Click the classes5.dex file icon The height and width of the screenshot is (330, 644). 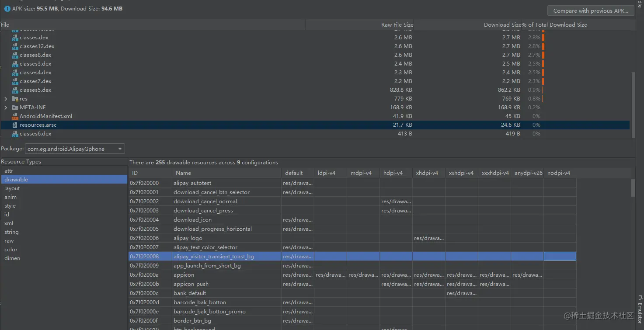point(15,90)
